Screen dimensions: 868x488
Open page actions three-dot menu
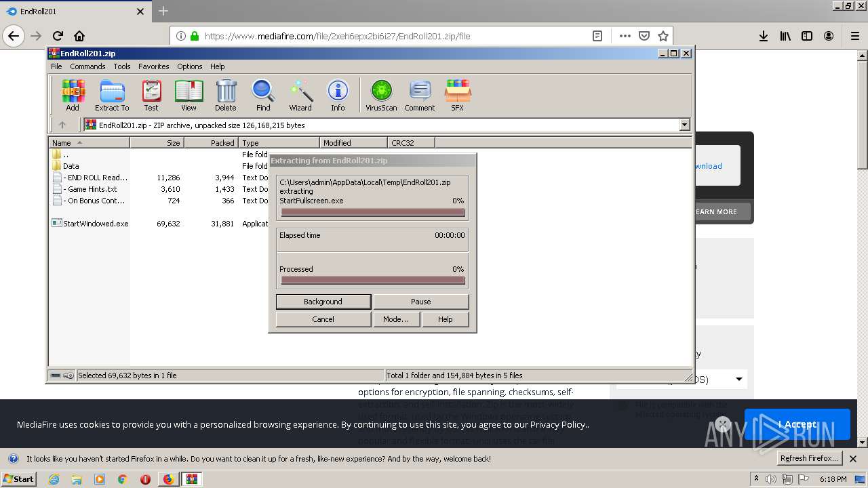625,36
